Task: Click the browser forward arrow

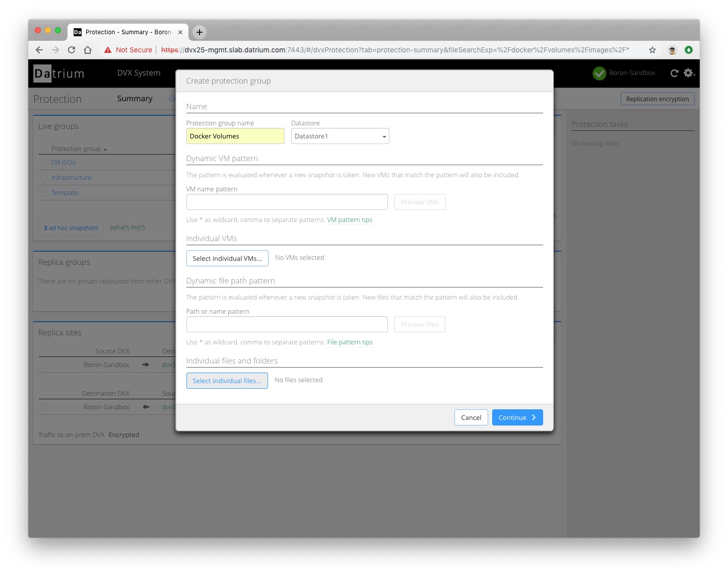Action: [x=55, y=50]
